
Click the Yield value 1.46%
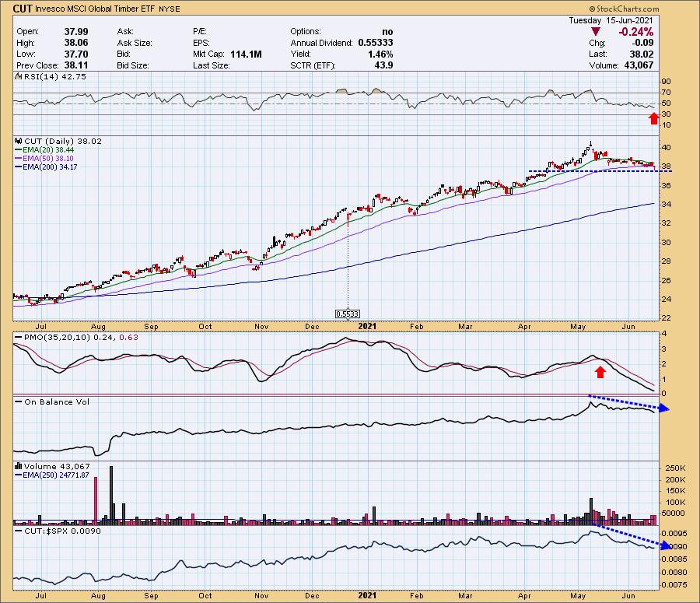[x=381, y=54]
